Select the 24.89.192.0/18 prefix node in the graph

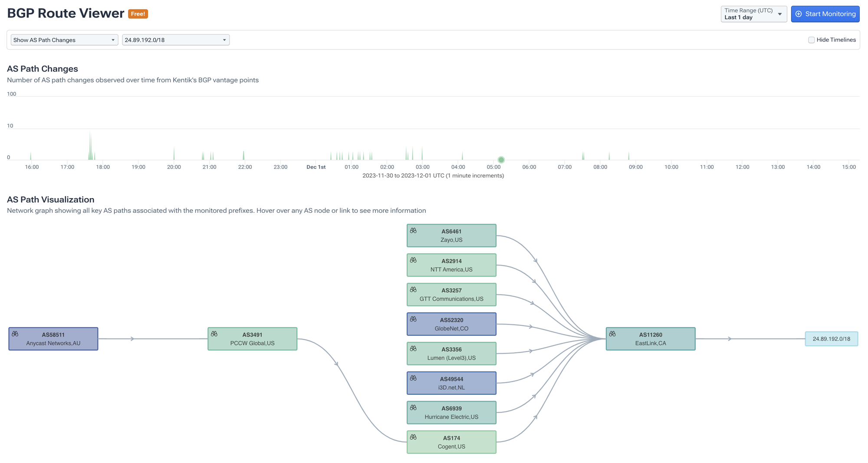[x=832, y=339]
